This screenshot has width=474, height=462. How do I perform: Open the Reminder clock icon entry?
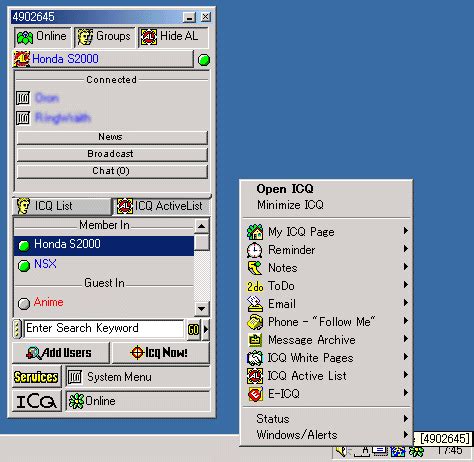[255, 250]
